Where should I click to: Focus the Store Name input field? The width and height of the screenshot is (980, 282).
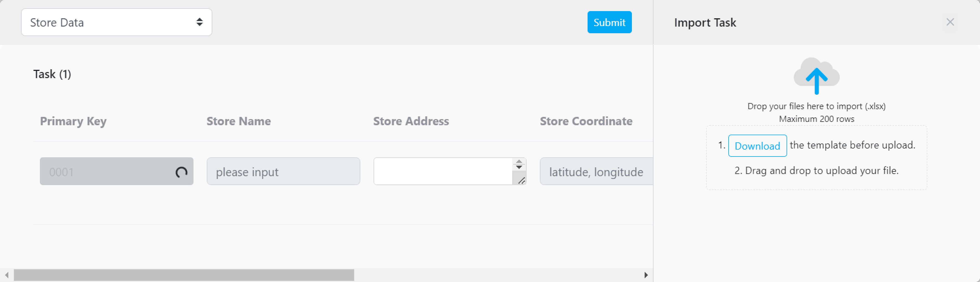pyautogui.click(x=283, y=172)
